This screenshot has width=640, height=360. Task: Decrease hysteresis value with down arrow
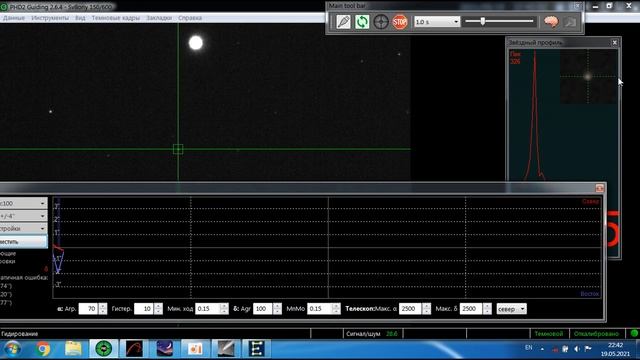[158, 311]
